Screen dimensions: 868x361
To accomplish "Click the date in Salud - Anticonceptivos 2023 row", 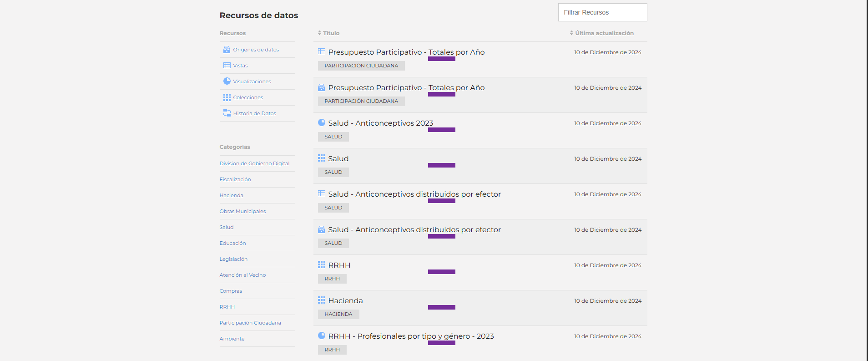I will click(608, 123).
